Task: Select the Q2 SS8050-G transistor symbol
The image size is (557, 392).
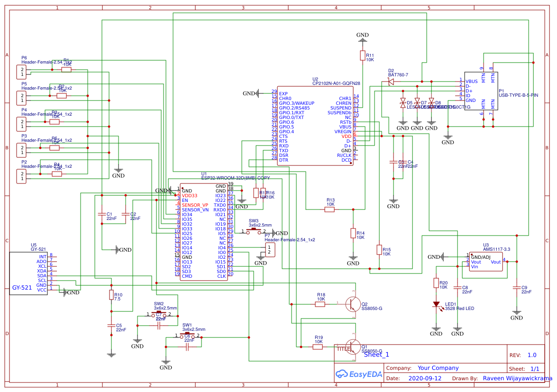Action: (x=352, y=304)
